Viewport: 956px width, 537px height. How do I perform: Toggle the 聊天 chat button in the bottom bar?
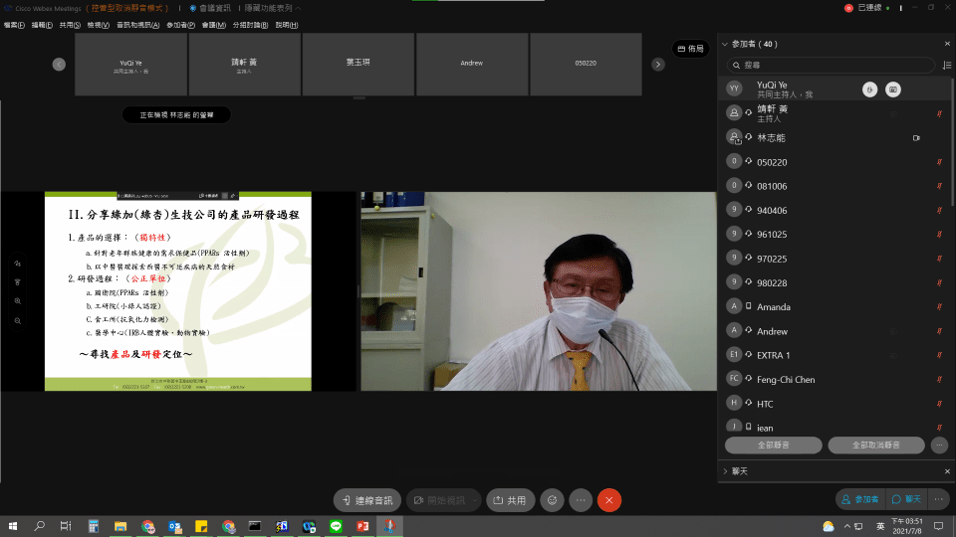[908, 499]
